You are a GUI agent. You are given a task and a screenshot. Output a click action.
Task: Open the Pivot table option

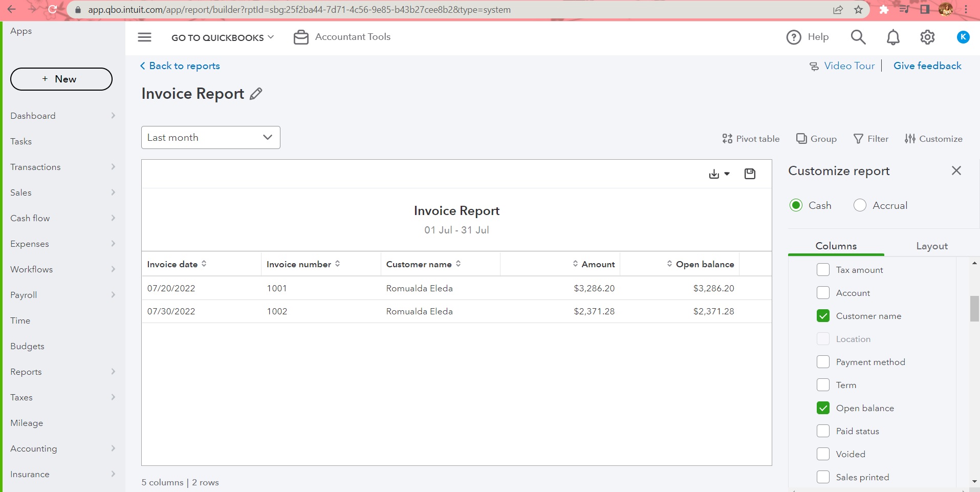[751, 139]
